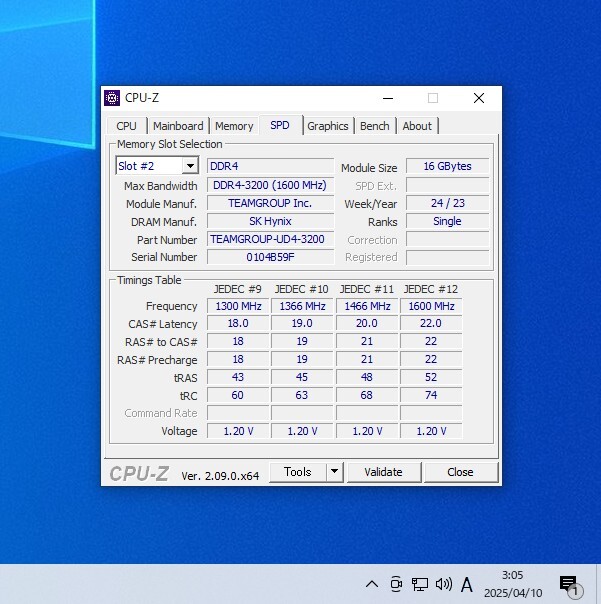Screen dimensions: 601x604
Task: Click the Tools button
Action: (x=297, y=471)
